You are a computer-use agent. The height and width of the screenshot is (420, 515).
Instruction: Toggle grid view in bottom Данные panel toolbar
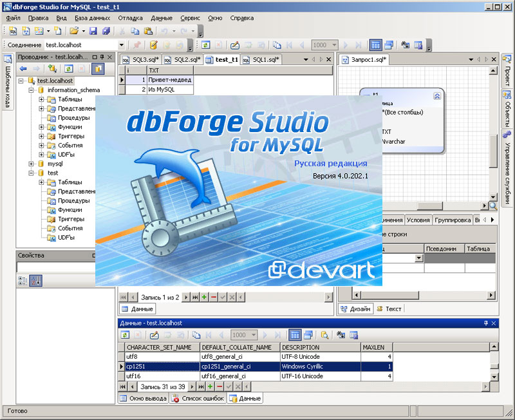(295, 335)
